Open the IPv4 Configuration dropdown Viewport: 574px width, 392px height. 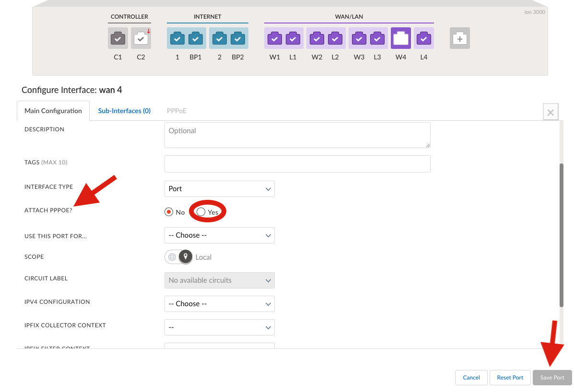click(219, 304)
